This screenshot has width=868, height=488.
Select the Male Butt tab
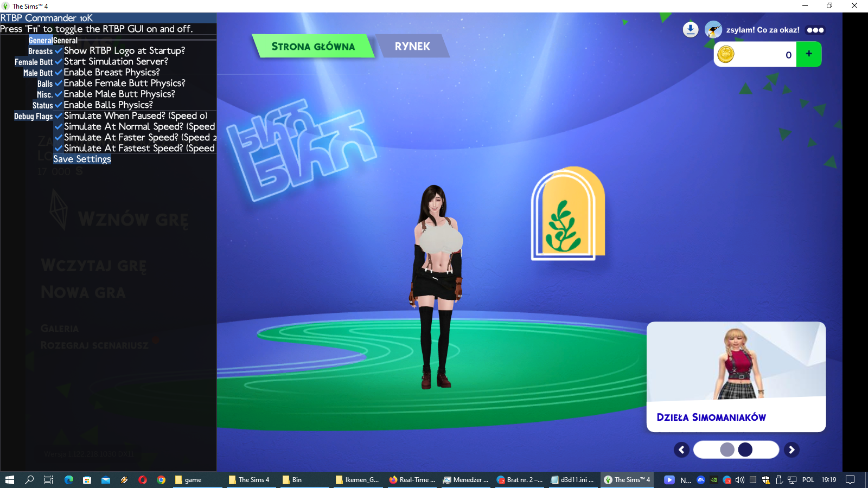pyautogui.click(x=38, y=73)
